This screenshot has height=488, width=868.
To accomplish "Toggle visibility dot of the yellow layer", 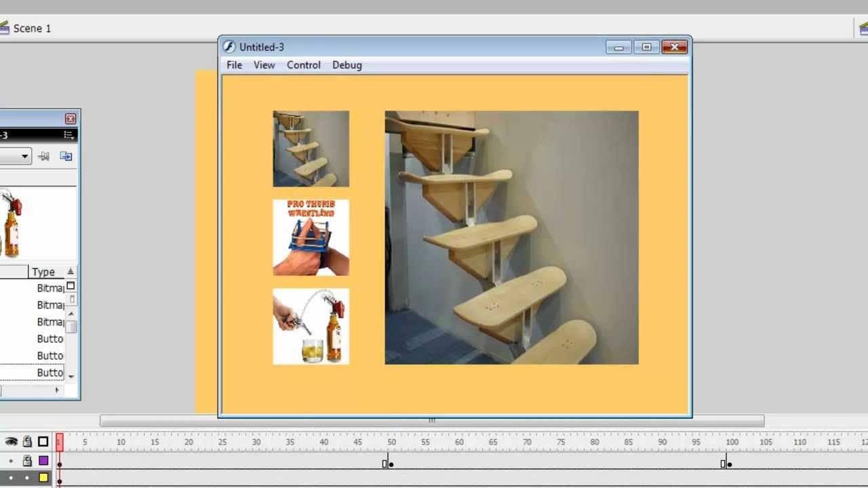I will [x=11, y=478].
